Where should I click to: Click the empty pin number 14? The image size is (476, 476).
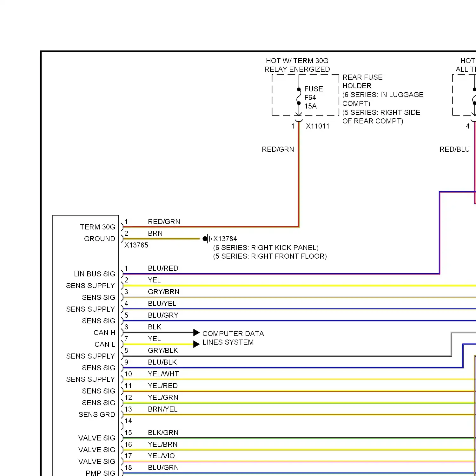pyautogui.click(x=128, y=421)
